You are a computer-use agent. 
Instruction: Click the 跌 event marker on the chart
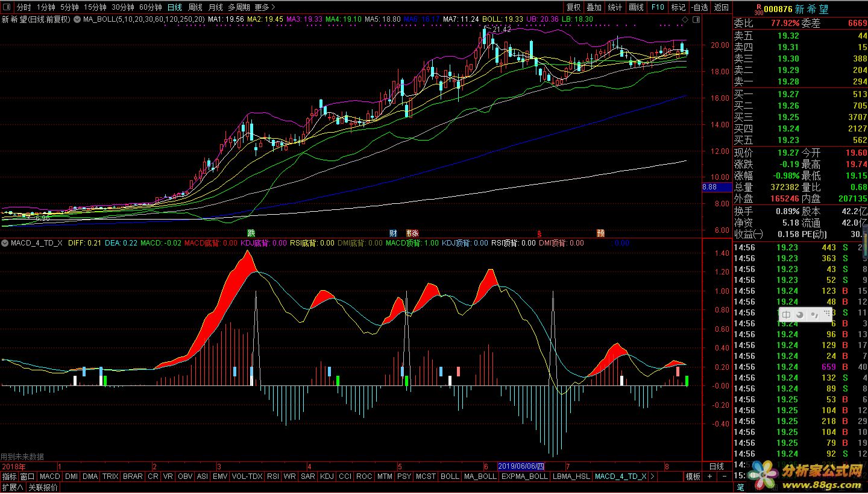pos(251,233)
